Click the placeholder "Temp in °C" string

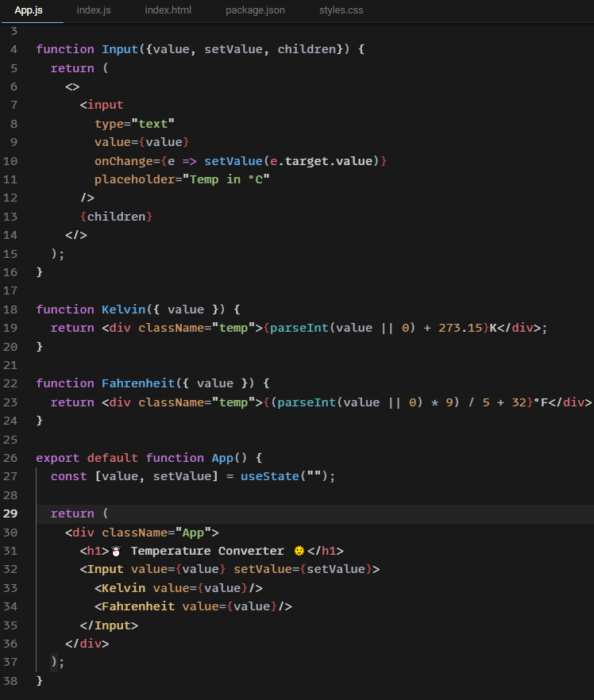pyautogui.click(x=226, y=179)
